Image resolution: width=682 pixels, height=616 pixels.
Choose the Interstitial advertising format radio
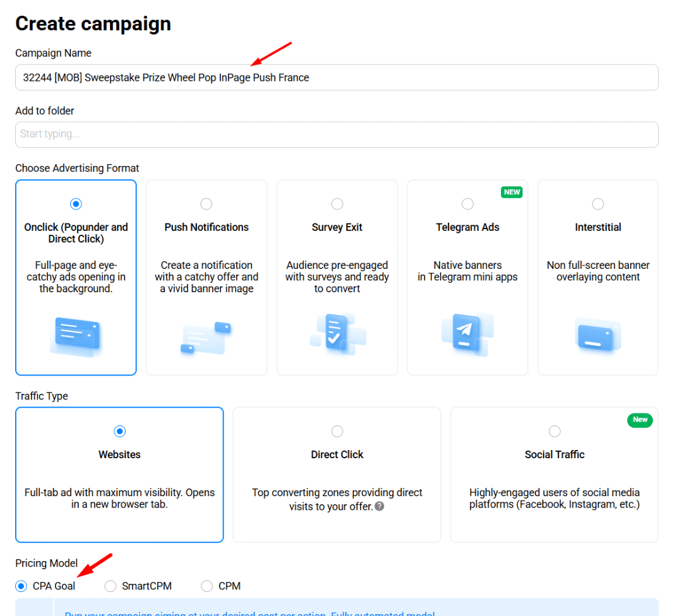(x=597, y=204)
